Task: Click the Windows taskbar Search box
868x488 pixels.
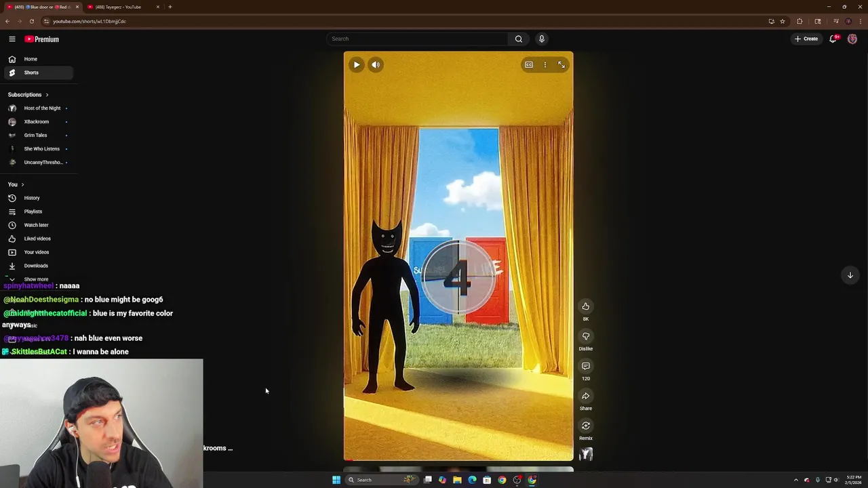Action: [x=381, y=480]
